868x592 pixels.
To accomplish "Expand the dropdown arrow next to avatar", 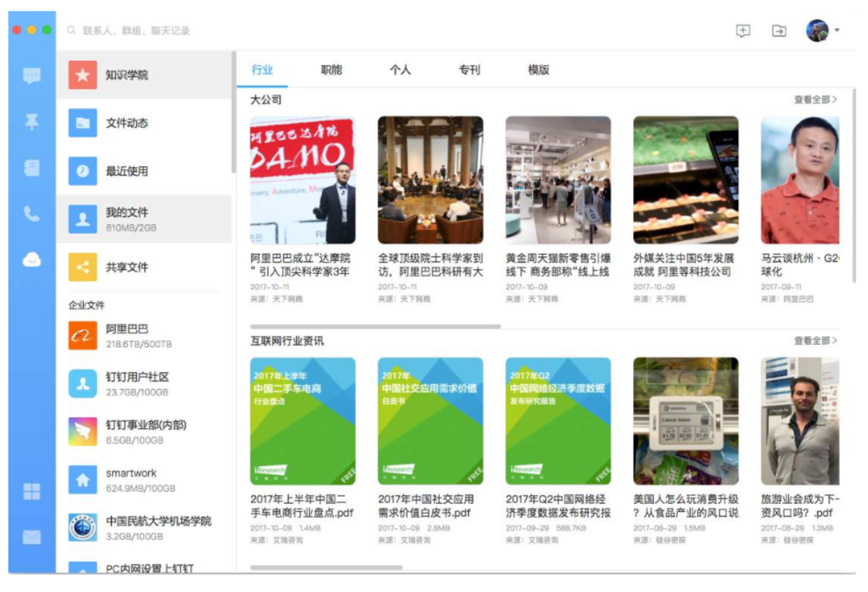I will [x=837, y=30].
